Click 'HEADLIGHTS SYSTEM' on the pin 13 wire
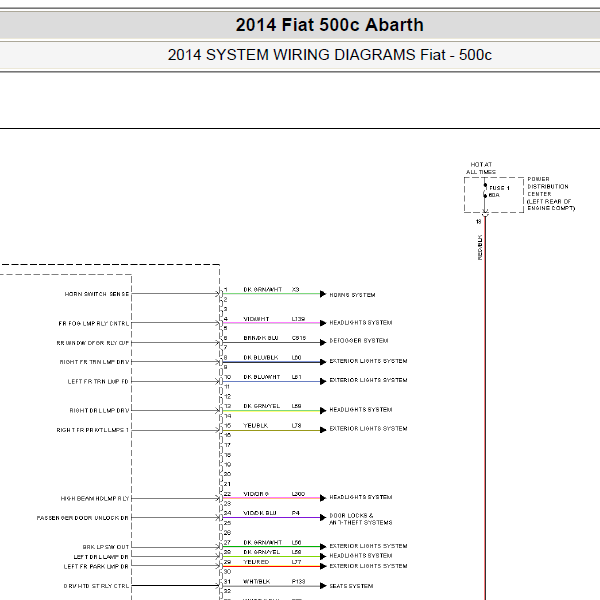This screenshot has width=600, height=600. 361,410
